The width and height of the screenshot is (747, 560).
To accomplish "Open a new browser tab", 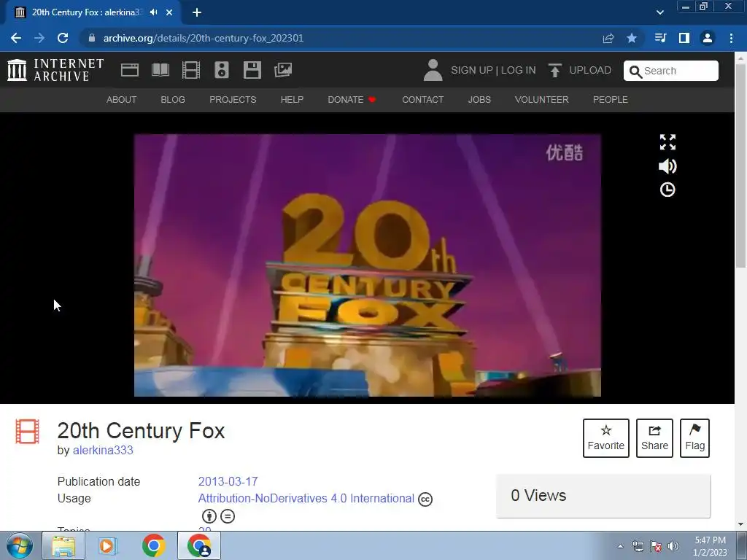I will (197, 12).
